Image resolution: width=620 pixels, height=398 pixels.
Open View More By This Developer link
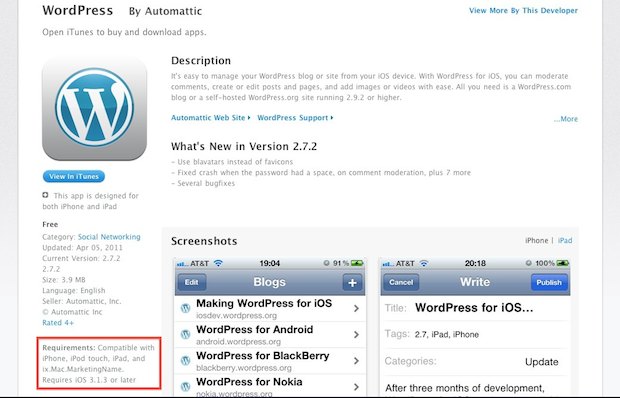tap(523, 11)
